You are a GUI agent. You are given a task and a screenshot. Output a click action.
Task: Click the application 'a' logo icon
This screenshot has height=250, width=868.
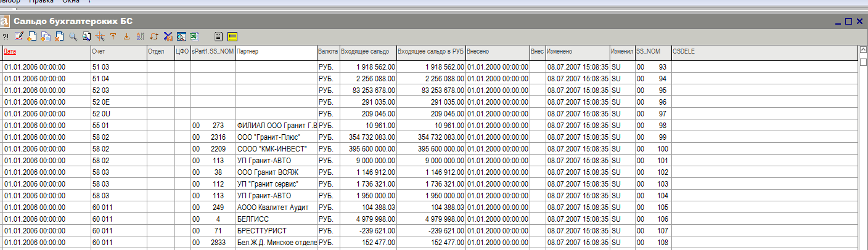coord(5,21)
